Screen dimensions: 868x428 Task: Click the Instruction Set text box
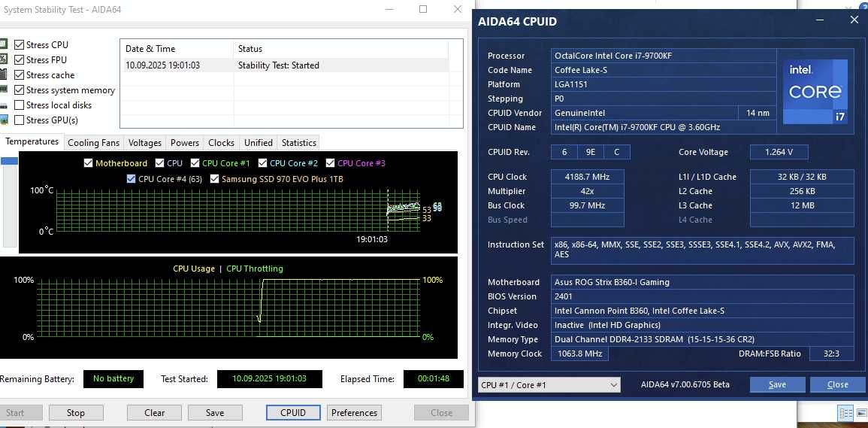(703, 250)
